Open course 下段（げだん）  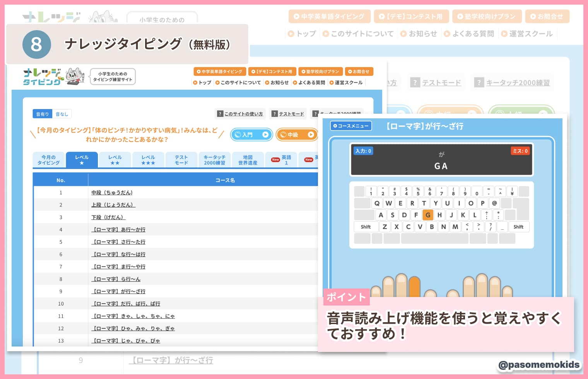pyautogui.click(x=108, y=217)
